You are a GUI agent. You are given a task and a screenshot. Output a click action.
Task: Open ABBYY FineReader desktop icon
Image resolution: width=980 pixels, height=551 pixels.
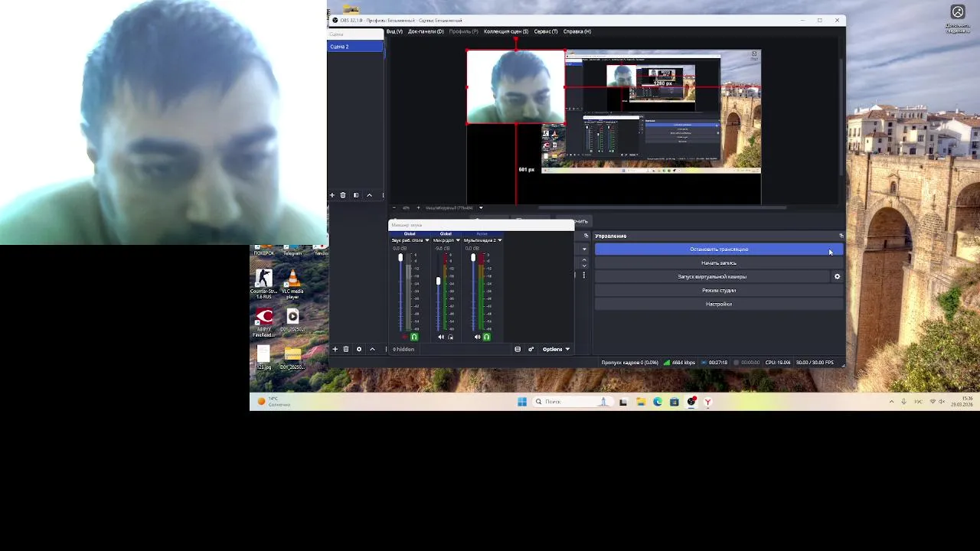coord(263,322)
